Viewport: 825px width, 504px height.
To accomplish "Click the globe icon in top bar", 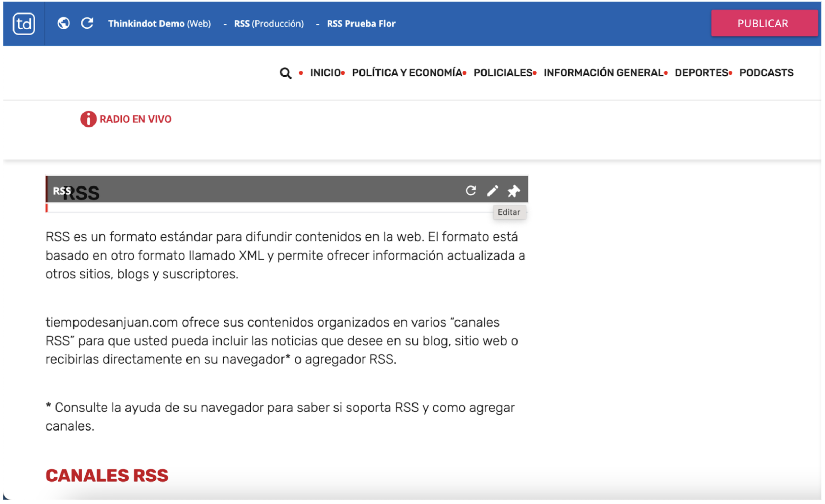I will point(63,23).
